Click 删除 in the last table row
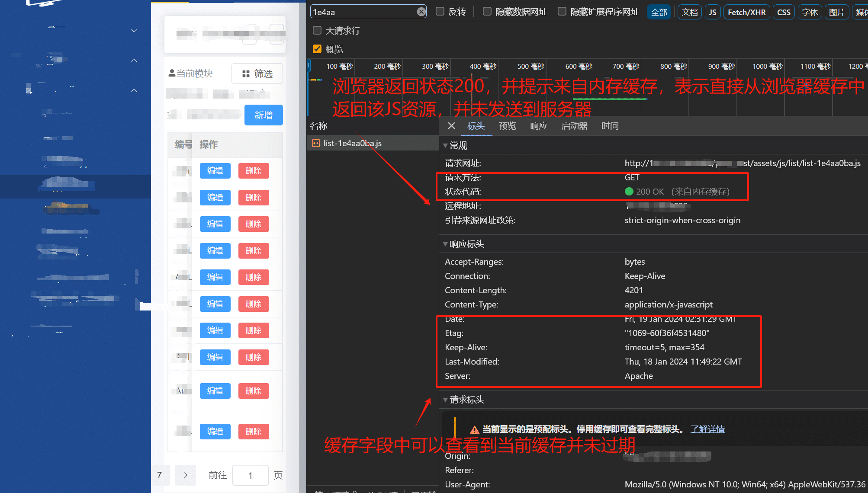868x493 pixels. click(x=254, y=432)
